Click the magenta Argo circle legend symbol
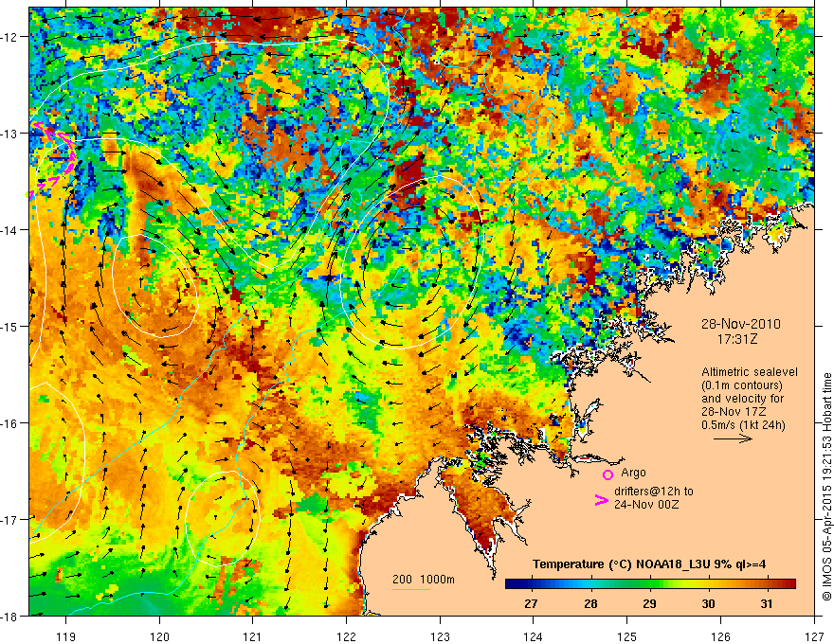This screenshot has height=644, width=834. 607,474
